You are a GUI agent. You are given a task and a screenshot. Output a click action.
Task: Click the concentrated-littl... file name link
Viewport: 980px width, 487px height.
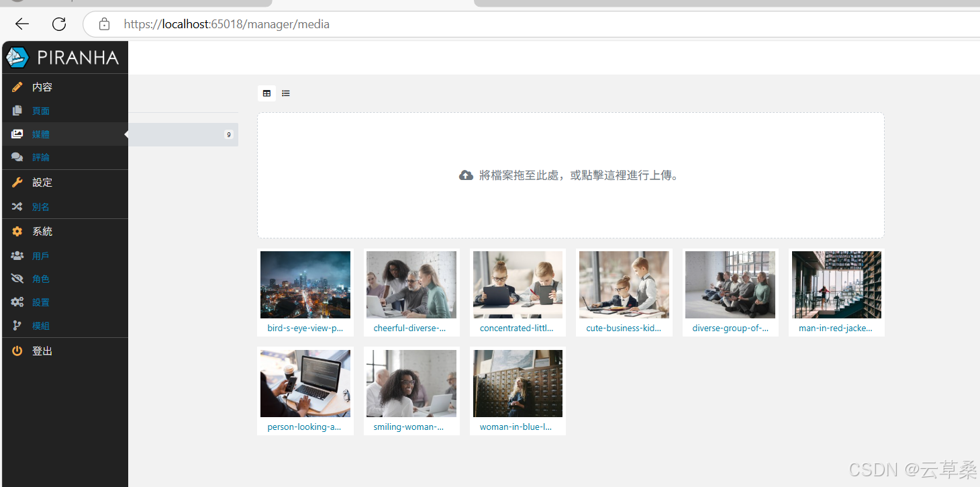pos(517,328)
